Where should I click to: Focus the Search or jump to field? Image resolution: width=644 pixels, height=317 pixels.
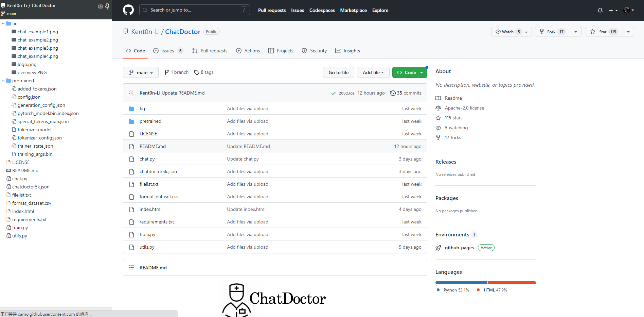194,10
